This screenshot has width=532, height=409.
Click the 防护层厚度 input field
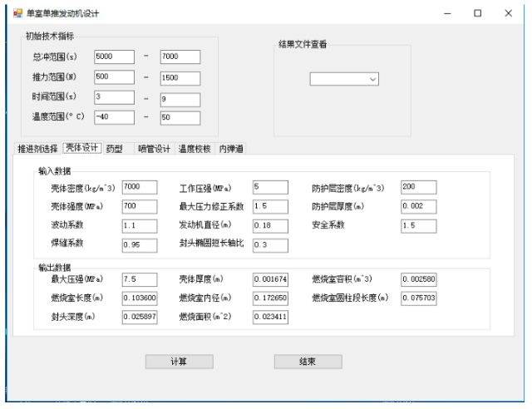[418, 206]
